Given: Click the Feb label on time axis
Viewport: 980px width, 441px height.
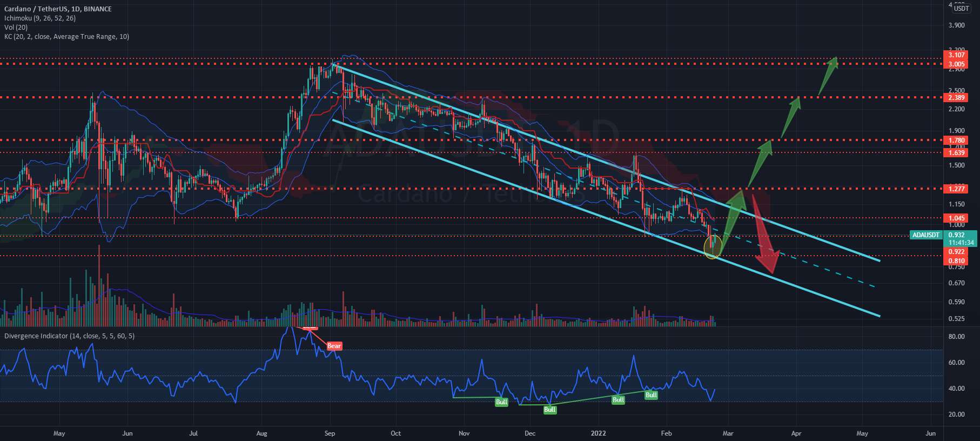Looking at the screenshot, I should [x=667, y=433].
